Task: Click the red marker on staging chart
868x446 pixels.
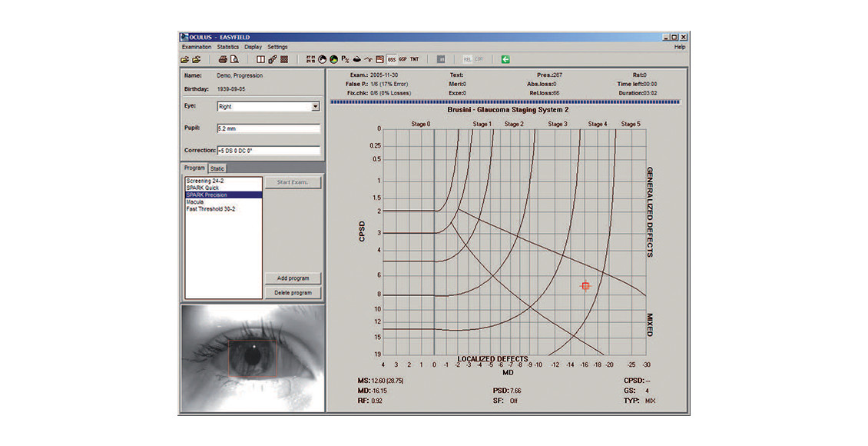Action: tap(585, 286)
